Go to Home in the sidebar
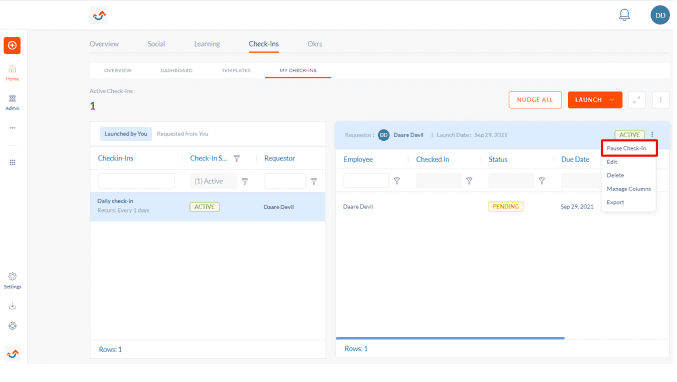Screen dimensions: 677x382 (12, 73)
